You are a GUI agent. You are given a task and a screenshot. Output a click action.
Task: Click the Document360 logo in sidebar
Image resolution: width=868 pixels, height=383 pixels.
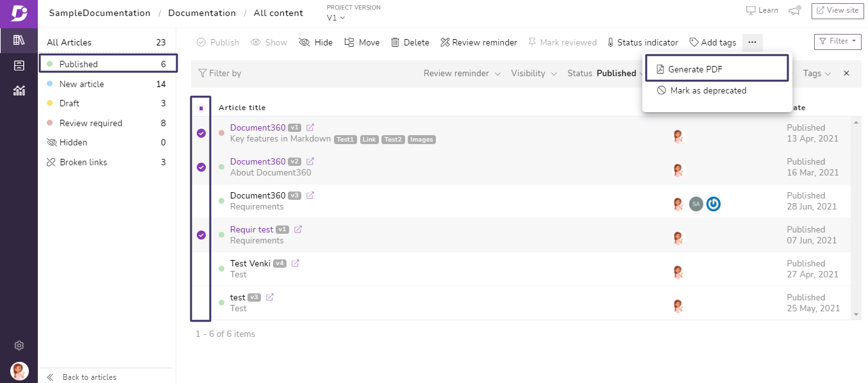tap(19, 13)
